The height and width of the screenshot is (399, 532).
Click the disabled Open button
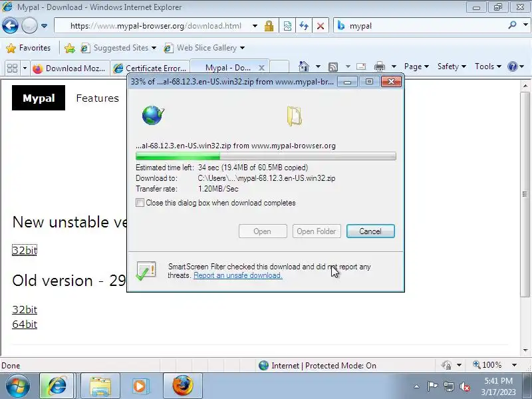coord(263,231)
